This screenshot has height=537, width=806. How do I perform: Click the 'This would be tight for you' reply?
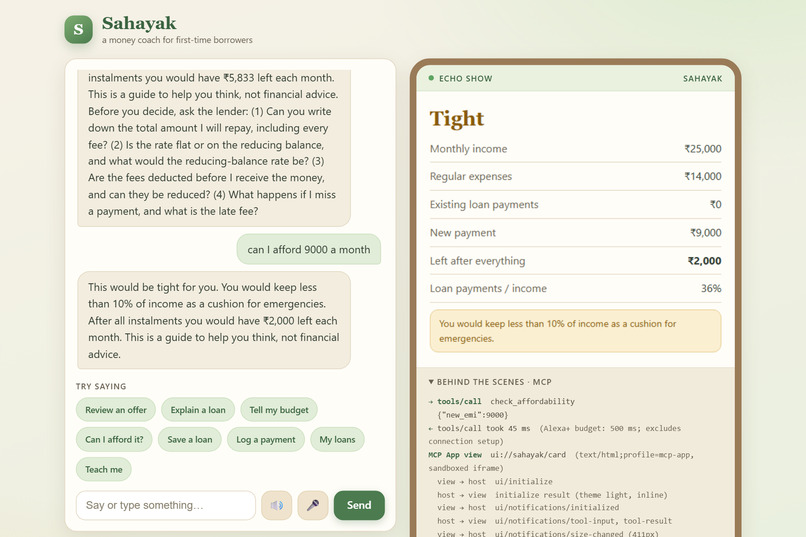coord(214,321)
